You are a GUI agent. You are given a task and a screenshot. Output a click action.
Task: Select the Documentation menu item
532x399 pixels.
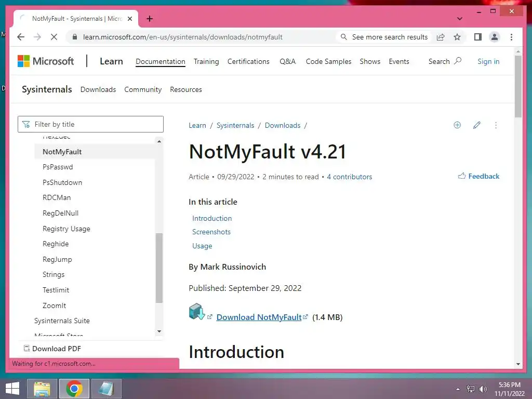161,61
